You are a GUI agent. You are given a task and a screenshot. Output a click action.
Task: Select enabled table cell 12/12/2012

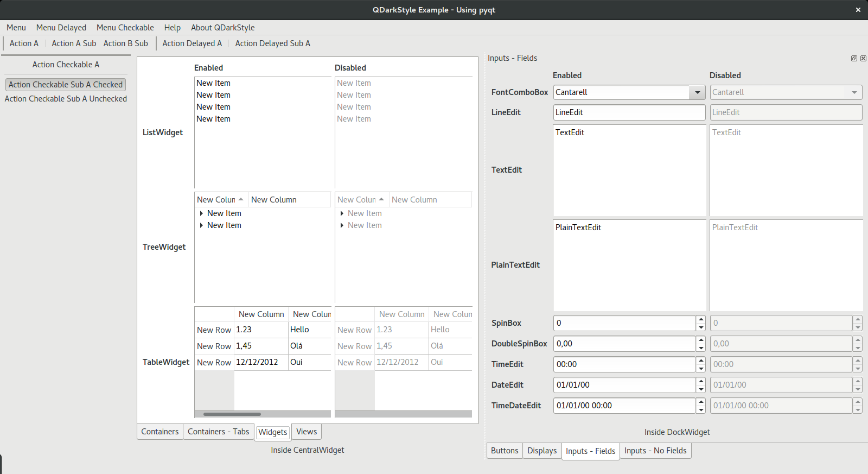point(261,362)
